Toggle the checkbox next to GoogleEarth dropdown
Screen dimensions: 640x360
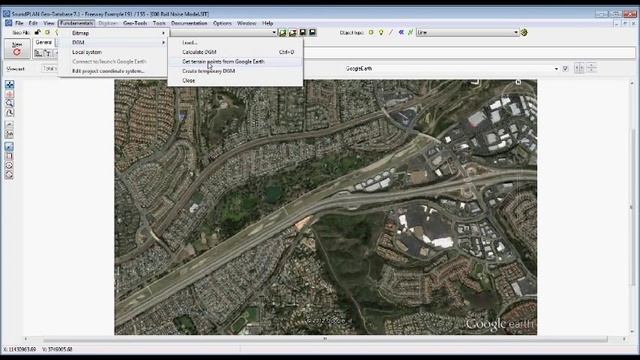565,69
